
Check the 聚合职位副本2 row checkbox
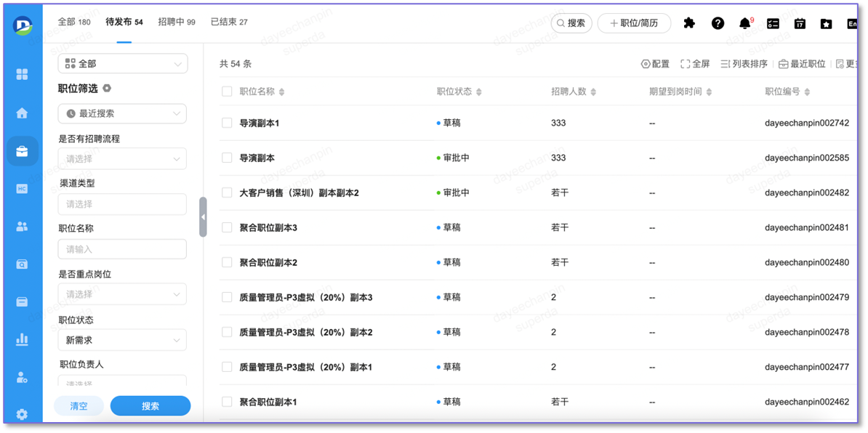[227, 262]
